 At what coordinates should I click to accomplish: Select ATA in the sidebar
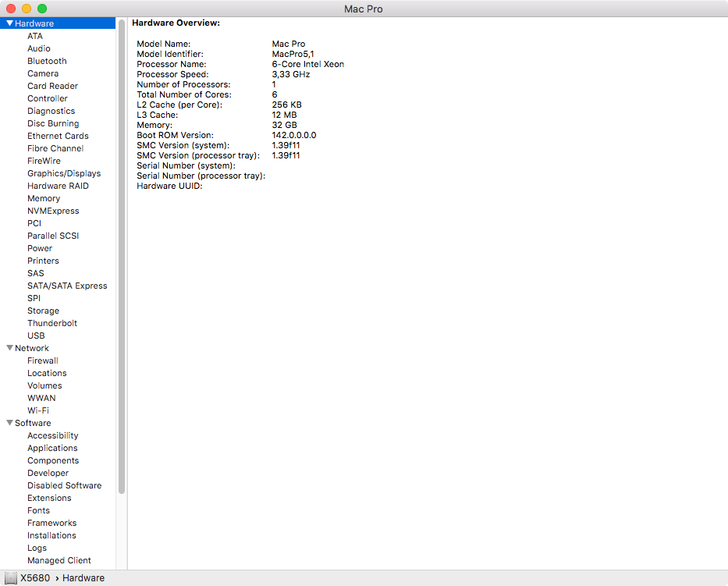click(x=35, y=36)
